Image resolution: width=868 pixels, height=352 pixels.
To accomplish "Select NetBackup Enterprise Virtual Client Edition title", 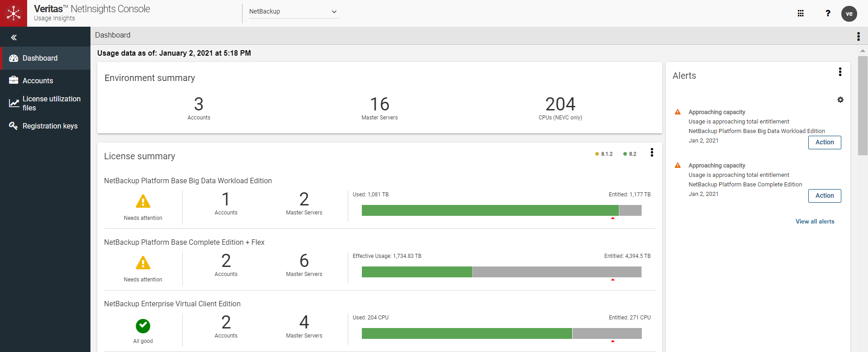I will tap(172, 304).
